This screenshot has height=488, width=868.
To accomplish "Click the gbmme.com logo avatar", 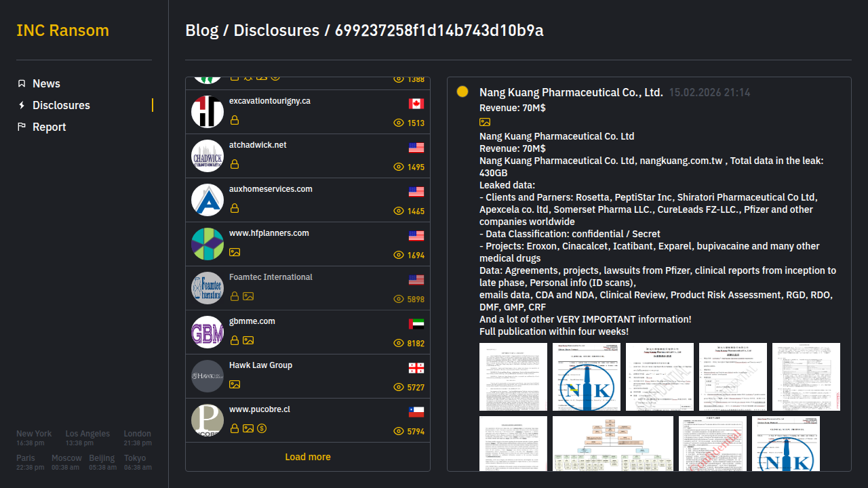I will 208,332.
